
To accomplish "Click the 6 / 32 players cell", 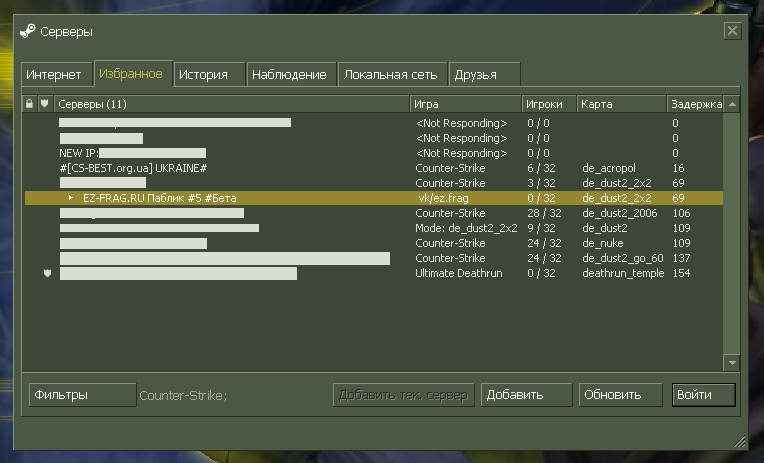I will pyautogui.click(x=541, y=168).
